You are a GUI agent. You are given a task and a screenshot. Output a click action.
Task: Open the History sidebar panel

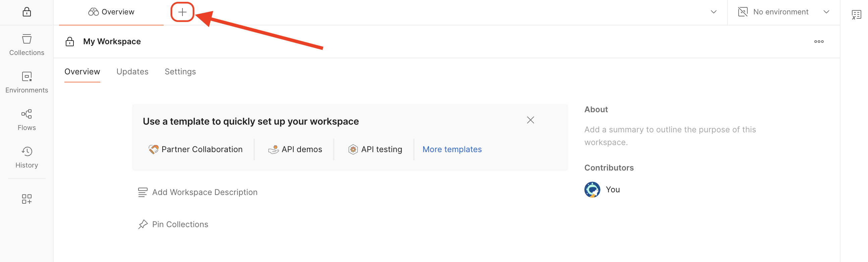[26, 156]
